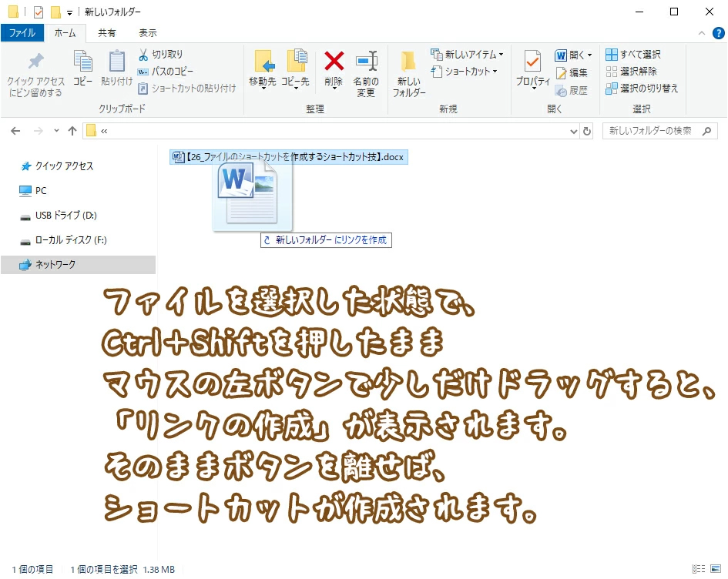
Task: Switch to View (表示) tab
Action: point(148,33)
